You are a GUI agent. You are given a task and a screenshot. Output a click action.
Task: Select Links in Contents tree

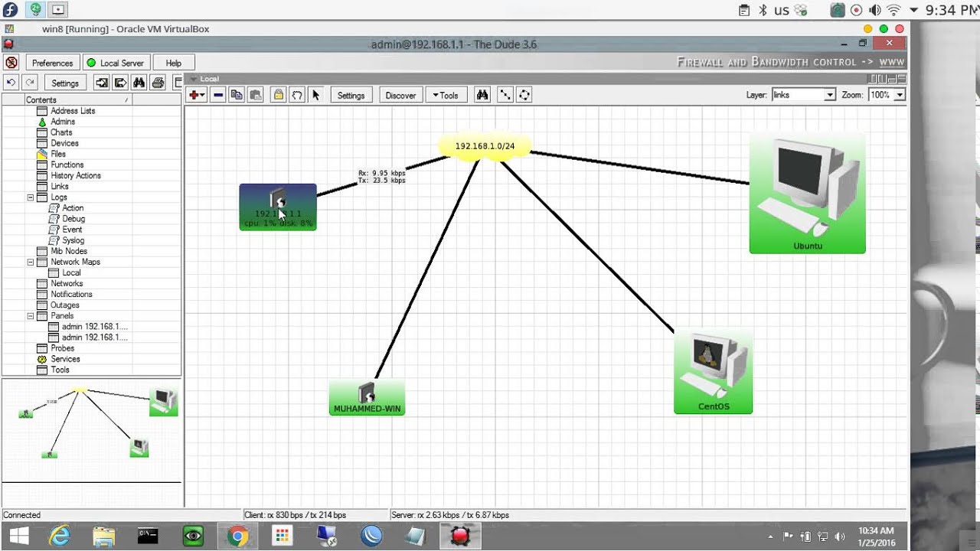(60, 186)
